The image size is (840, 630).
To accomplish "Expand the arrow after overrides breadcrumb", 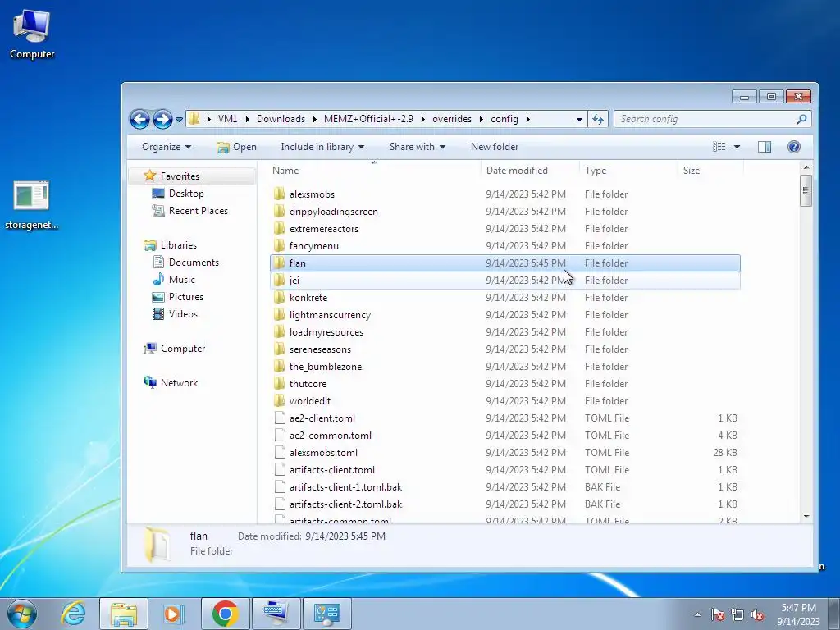I will pyautogui.click(x=481, y=119).
